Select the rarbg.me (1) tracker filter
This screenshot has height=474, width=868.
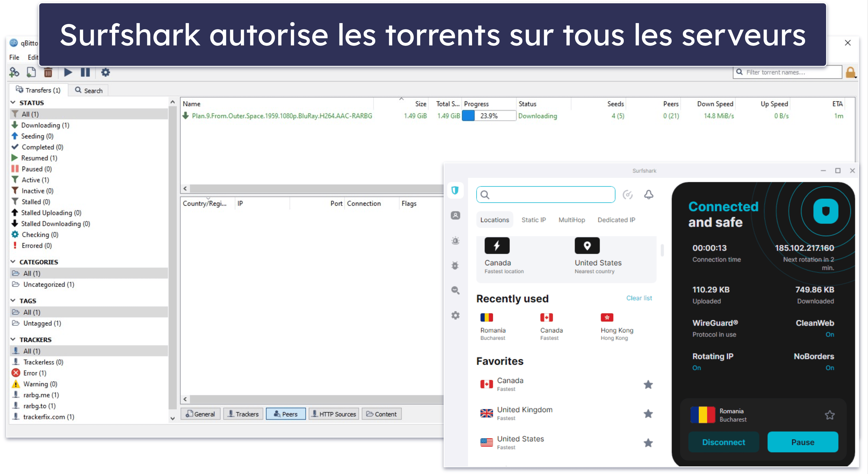(41, 395)
